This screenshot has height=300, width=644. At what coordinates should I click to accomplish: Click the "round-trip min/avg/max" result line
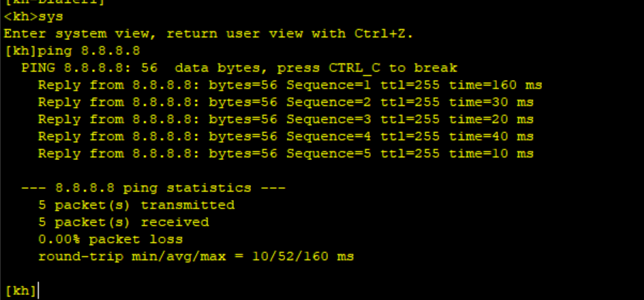[x=196, y=256]
